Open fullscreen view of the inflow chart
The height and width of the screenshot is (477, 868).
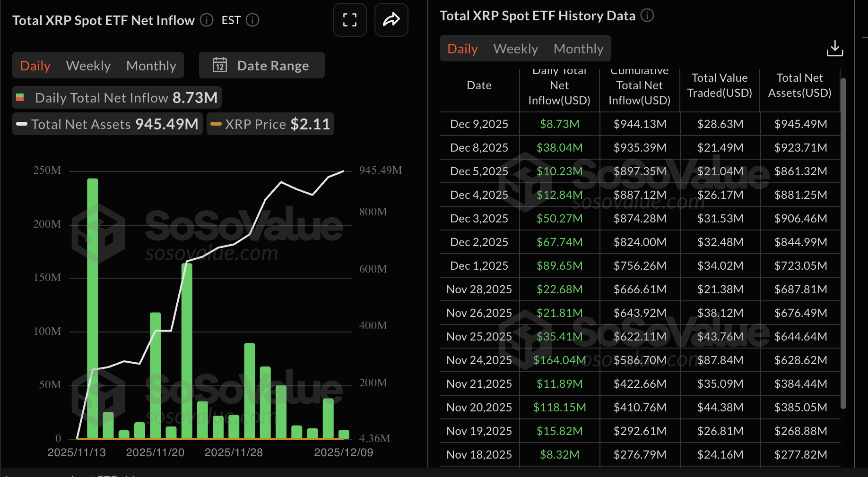[x=349, y=20]
